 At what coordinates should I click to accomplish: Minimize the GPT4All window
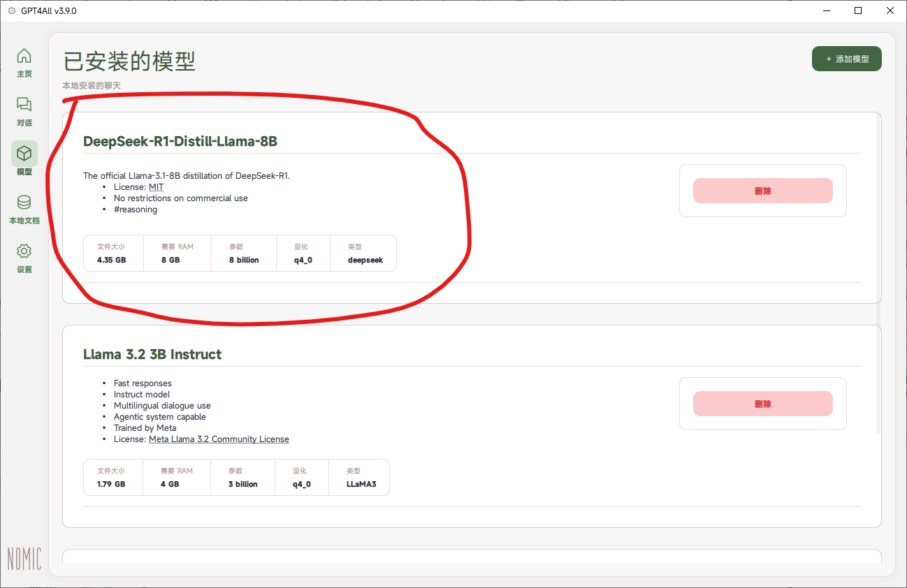coord(827,10)
